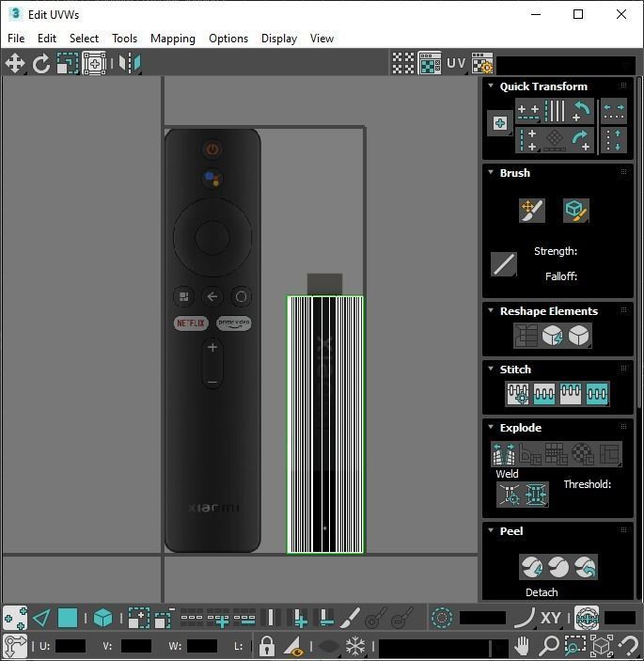
Task: Collapse the Stitch rollout
Action: point(491,369)
